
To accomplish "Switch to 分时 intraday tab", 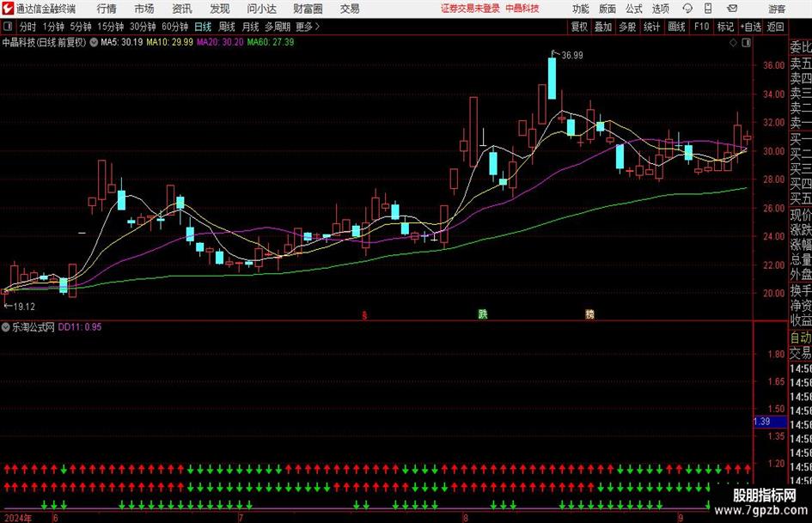I will coord(27,27).
